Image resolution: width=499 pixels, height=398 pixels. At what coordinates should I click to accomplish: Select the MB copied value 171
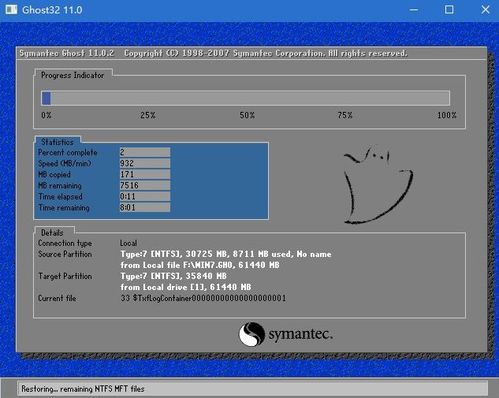145,174
